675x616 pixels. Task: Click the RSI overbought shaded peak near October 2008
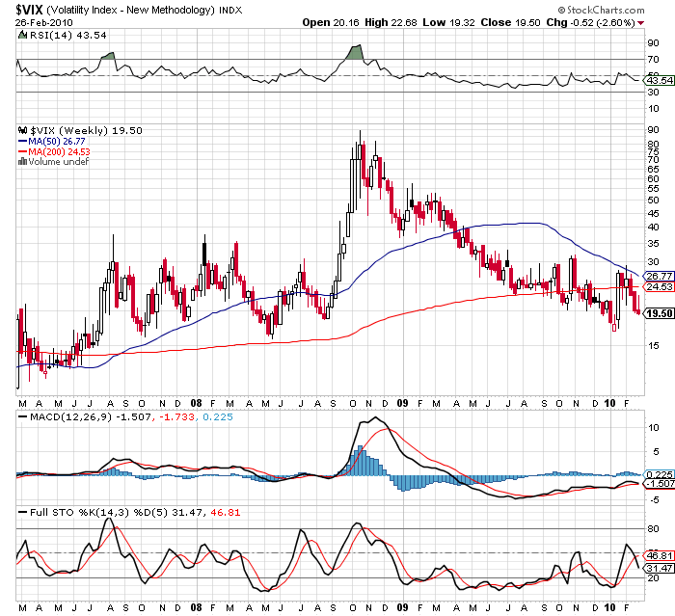pyautogui.click(x=356, y=52)
